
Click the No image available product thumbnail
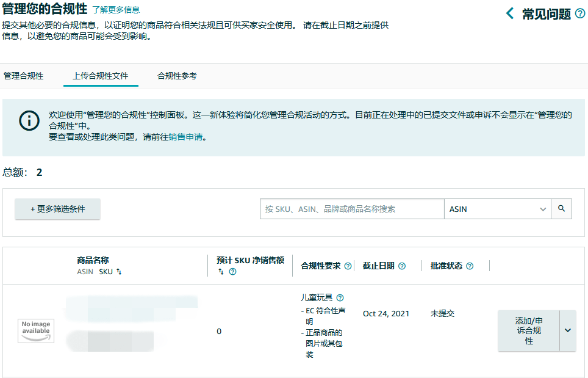point(35,330)
